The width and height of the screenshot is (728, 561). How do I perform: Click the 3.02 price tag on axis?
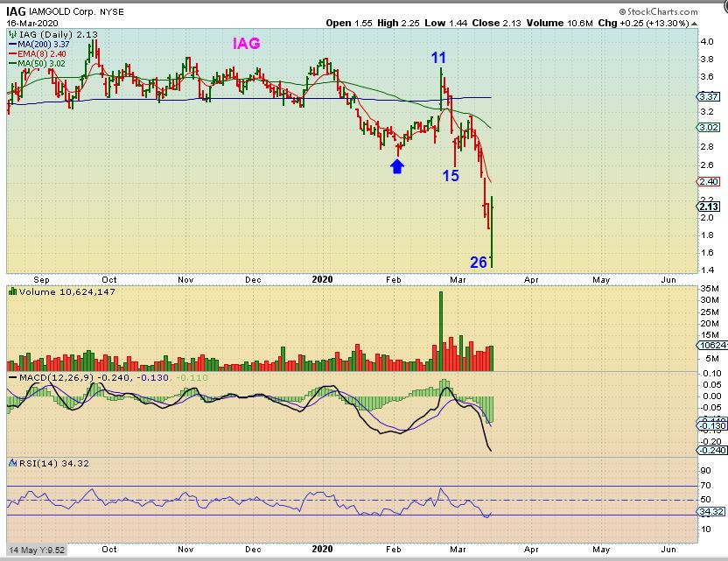709,127
